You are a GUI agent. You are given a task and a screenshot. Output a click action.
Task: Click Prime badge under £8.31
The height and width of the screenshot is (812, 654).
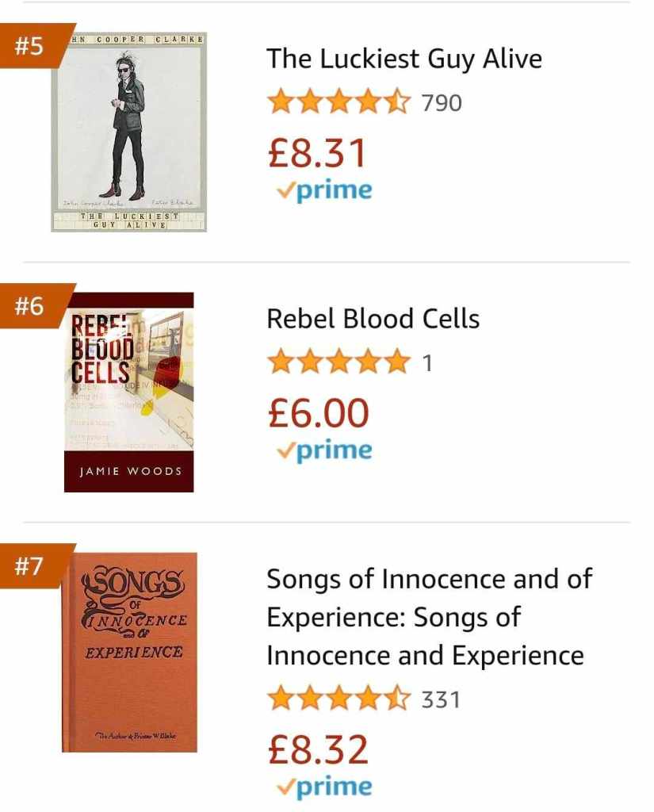click(323, 190)
